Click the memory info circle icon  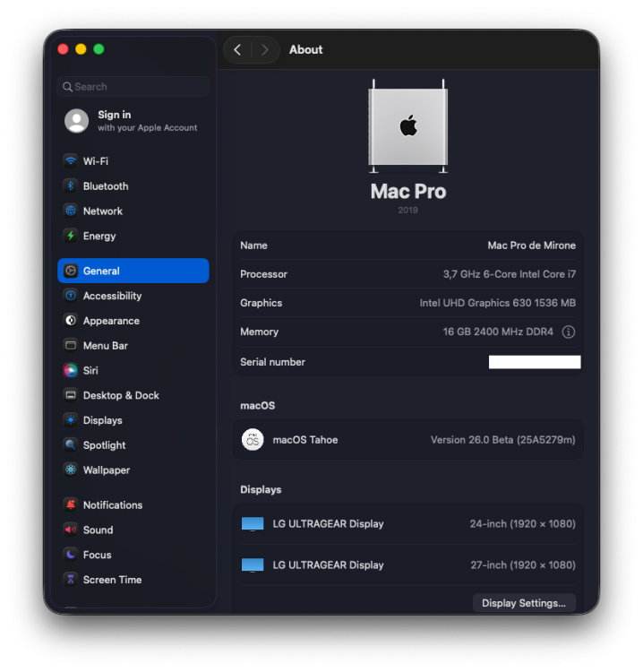[569, 332]
